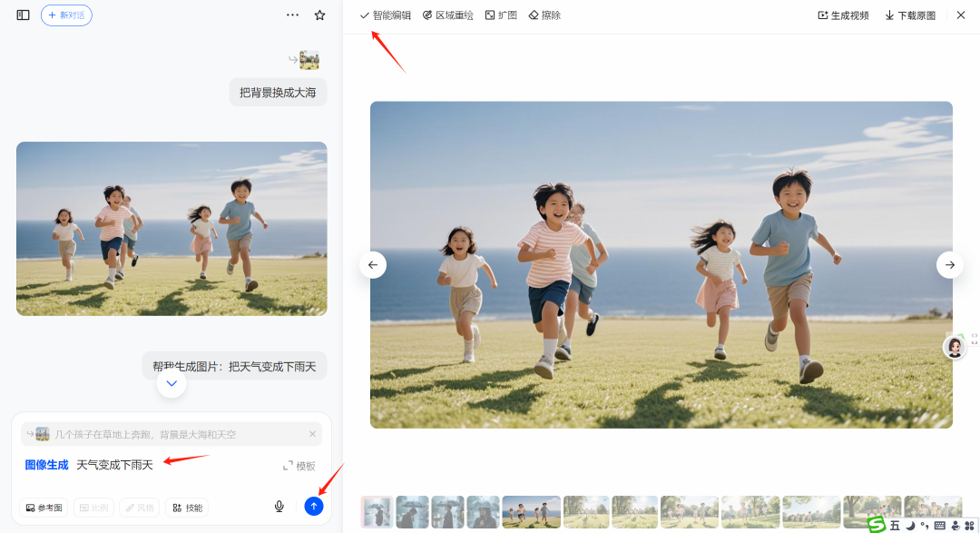Click 生成视频 to generate a video

(843, 15)
